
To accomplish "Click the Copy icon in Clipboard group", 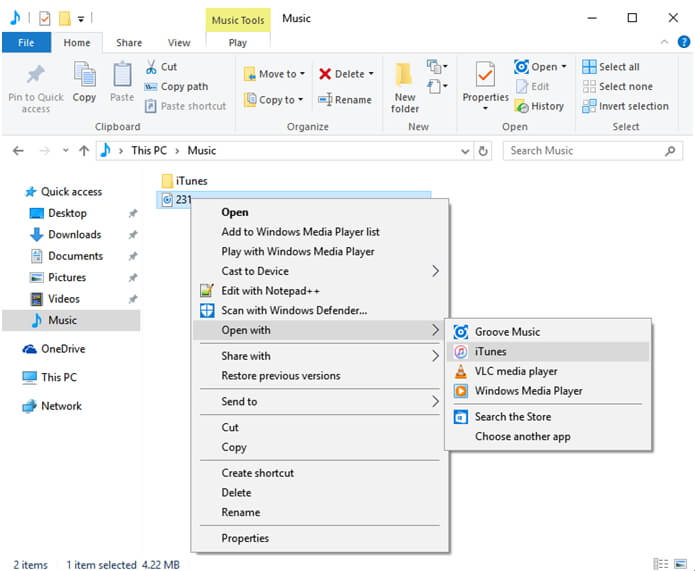I will click(x=84, y=74).
